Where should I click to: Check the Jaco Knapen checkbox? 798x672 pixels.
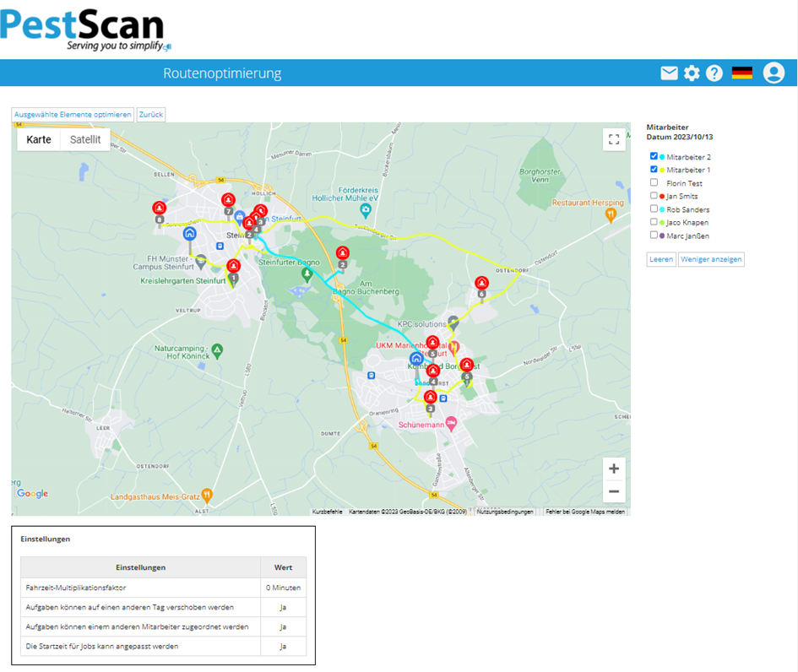[x=654, y=222]
